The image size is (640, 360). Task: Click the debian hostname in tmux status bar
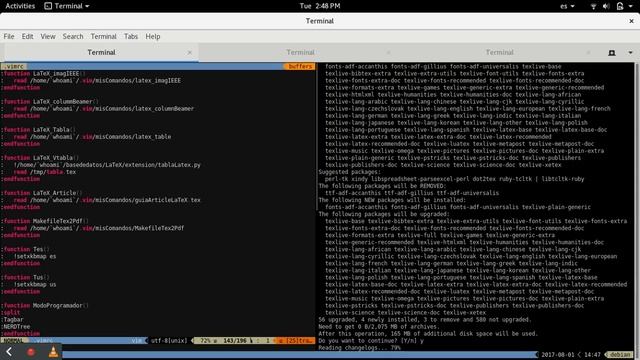620,355
